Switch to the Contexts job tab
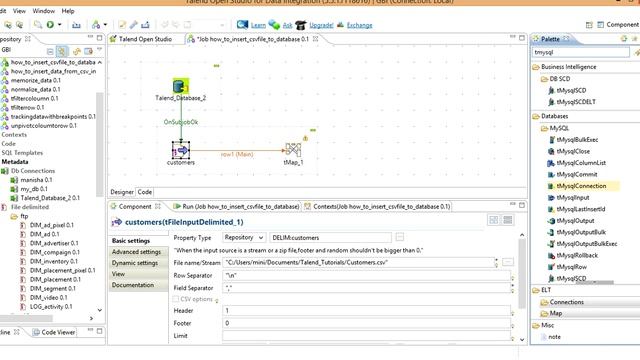The width and height of the screenshot is (640, 360). click(x=377, y=207)
